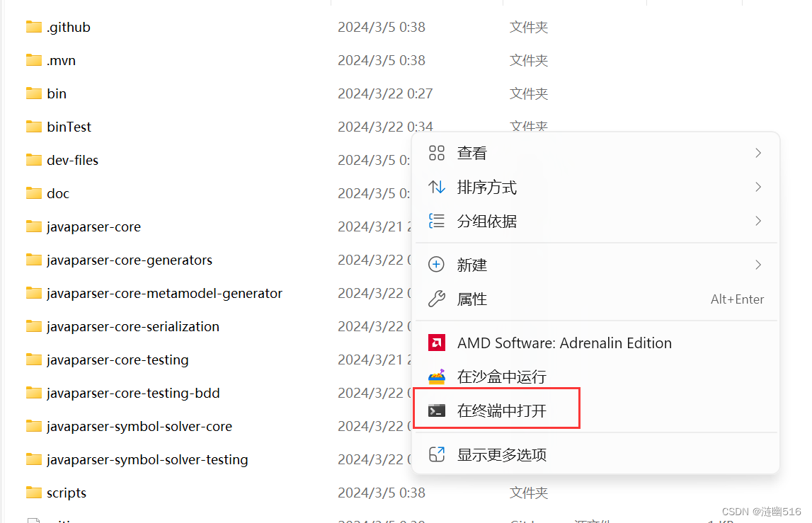Click the 显示更多选项 share-style icon

437,455
